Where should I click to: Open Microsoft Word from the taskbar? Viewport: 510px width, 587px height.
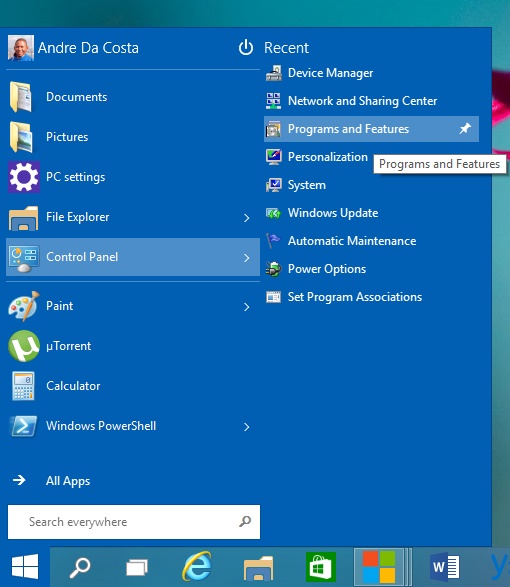[444, 567]
